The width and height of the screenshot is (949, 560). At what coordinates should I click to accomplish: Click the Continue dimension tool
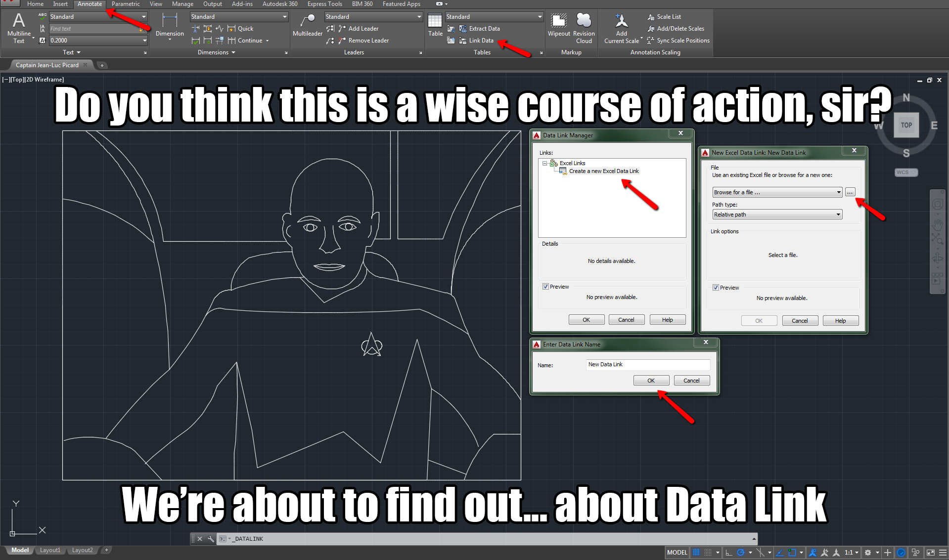pos(245,41)
